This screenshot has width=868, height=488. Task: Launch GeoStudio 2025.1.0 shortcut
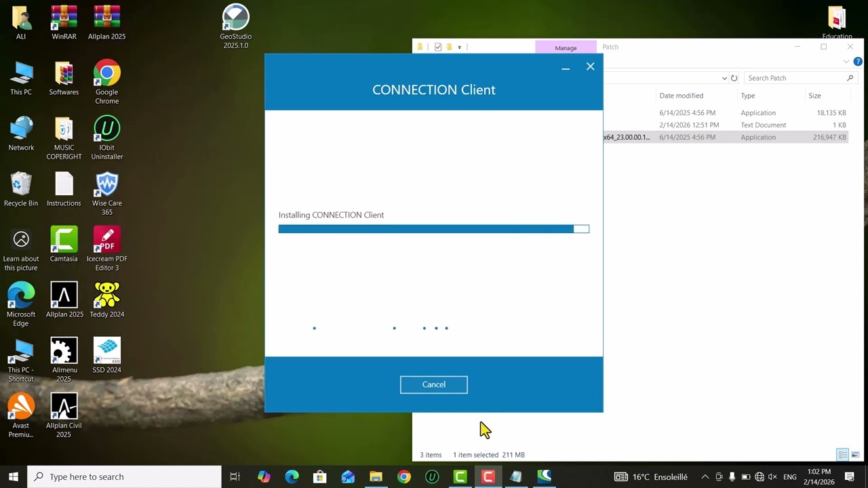[235, 27]
